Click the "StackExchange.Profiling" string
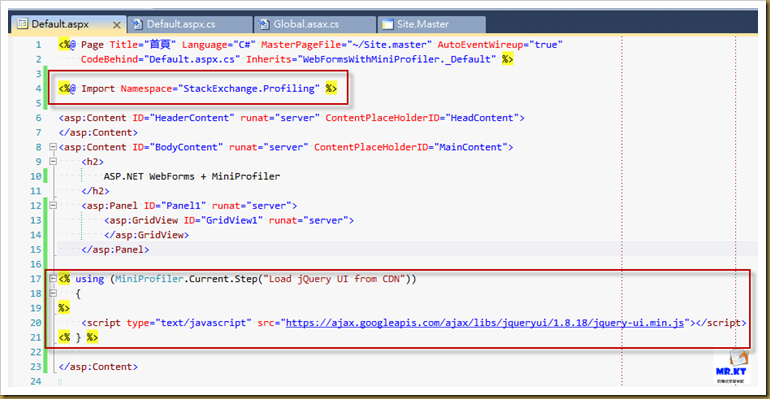This screenshot has height=399, width=770. coord(249,88)
